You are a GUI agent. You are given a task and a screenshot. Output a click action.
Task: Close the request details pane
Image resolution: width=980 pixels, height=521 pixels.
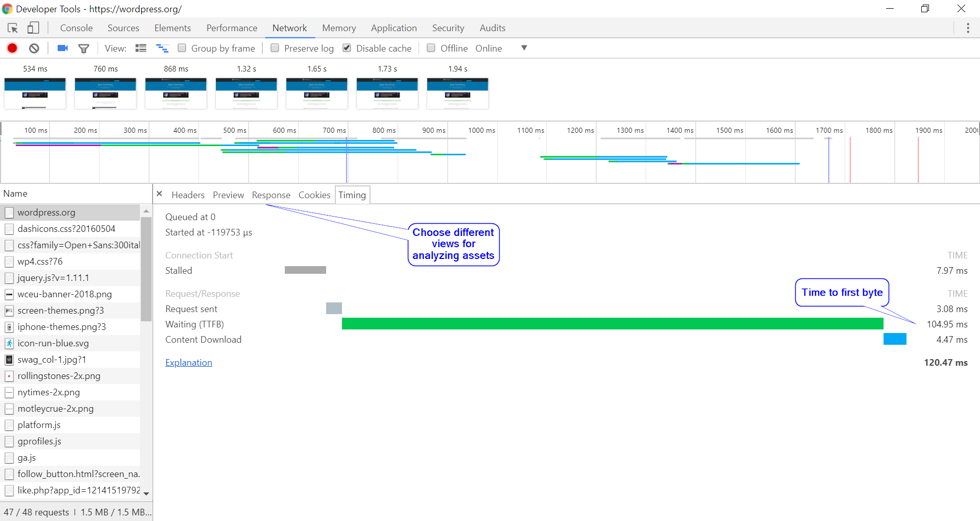click(159, 194)
